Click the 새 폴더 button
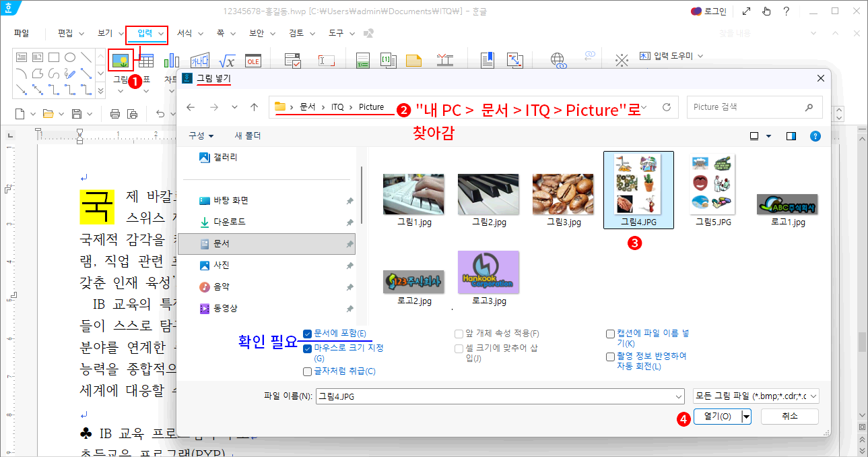 [x=247, y=136]
